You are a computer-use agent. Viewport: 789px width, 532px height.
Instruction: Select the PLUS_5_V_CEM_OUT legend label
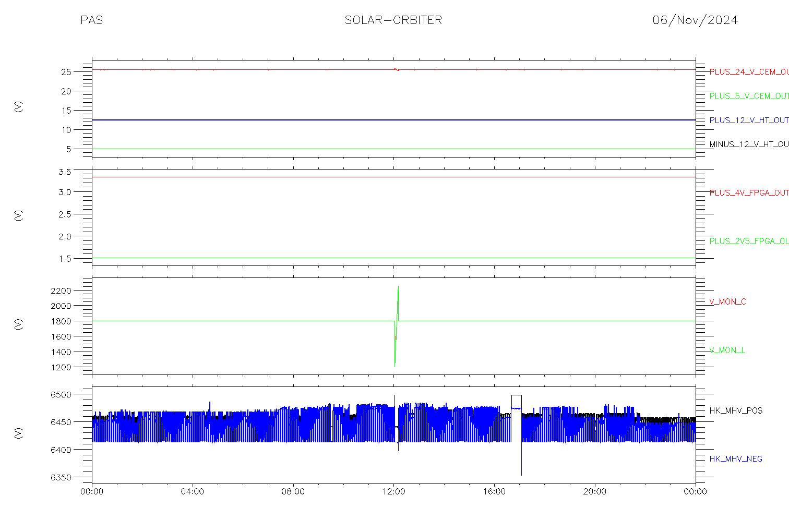[749, 96]
